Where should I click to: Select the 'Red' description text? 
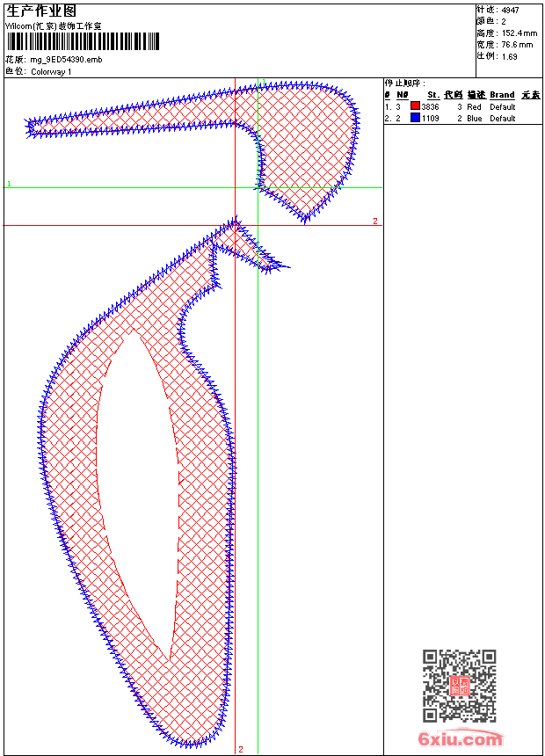[474, 106]
